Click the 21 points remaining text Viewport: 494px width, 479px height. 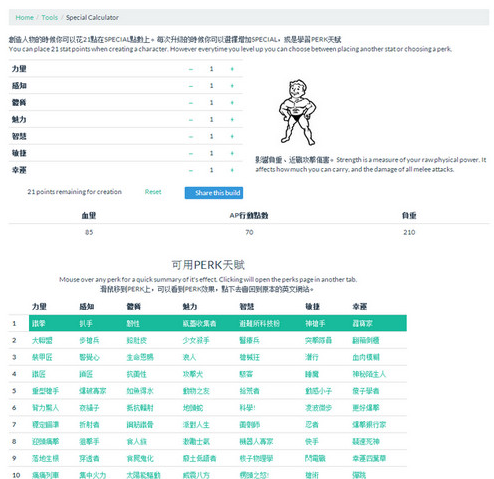(x=74, y=192)
